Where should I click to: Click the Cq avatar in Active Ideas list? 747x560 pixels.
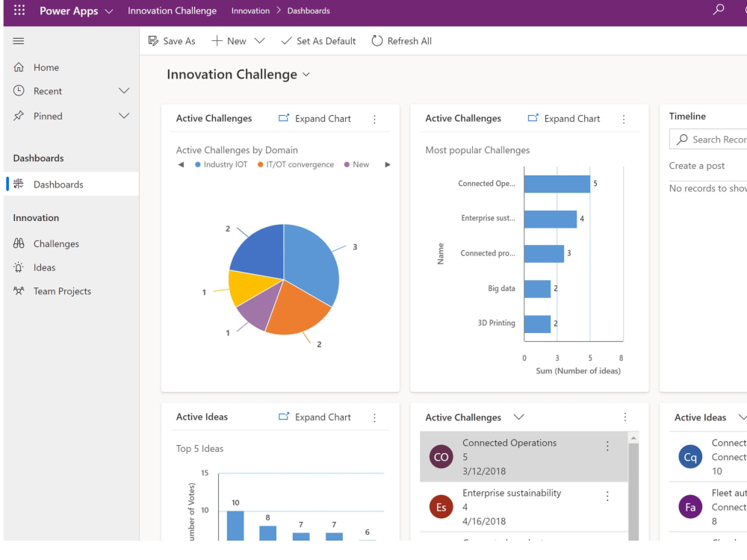point(690,457)
